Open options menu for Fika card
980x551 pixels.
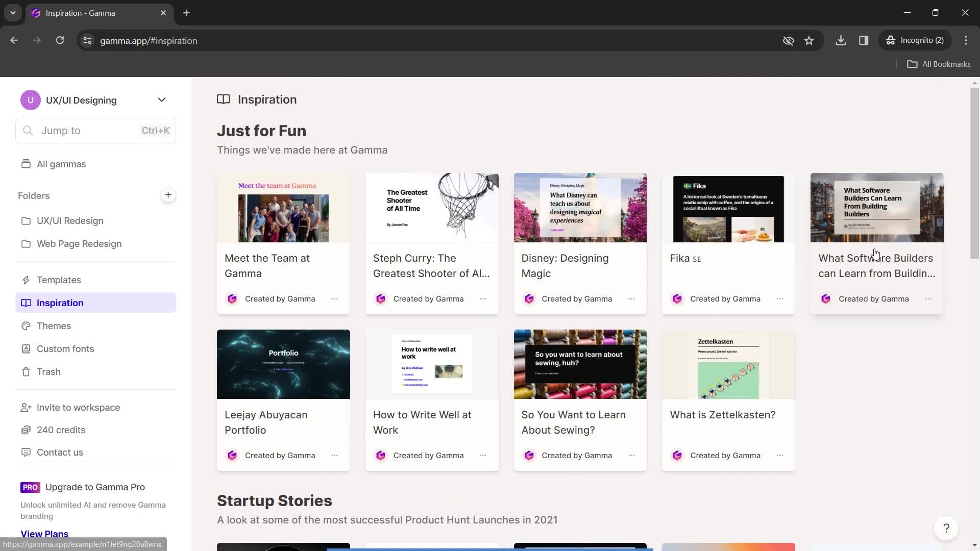pyautogui.click(x=780, y=299)
